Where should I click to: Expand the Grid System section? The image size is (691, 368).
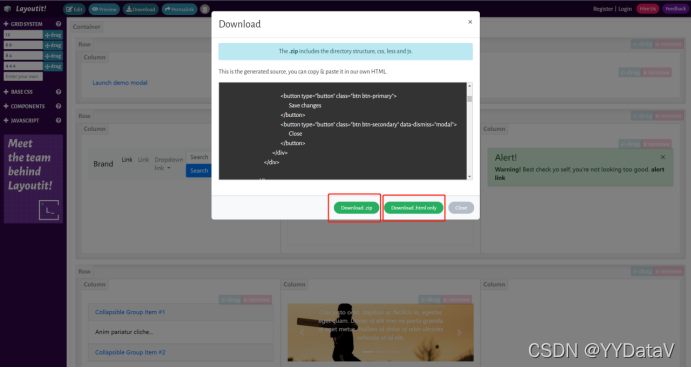[23, 24]
